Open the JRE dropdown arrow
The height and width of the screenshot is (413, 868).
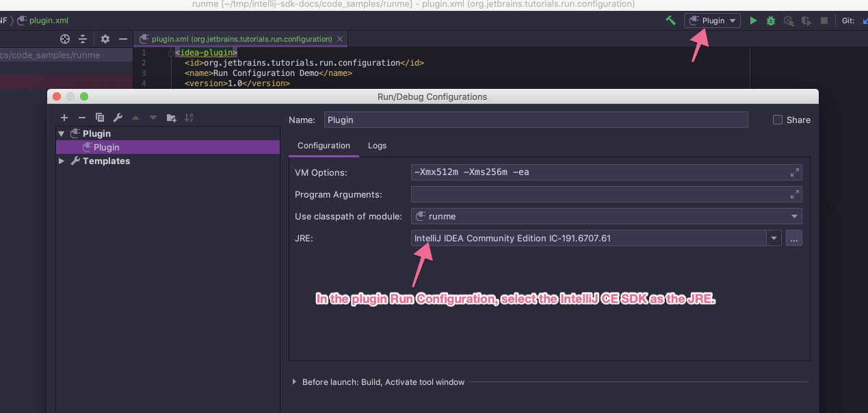click(x=774, y=238)
